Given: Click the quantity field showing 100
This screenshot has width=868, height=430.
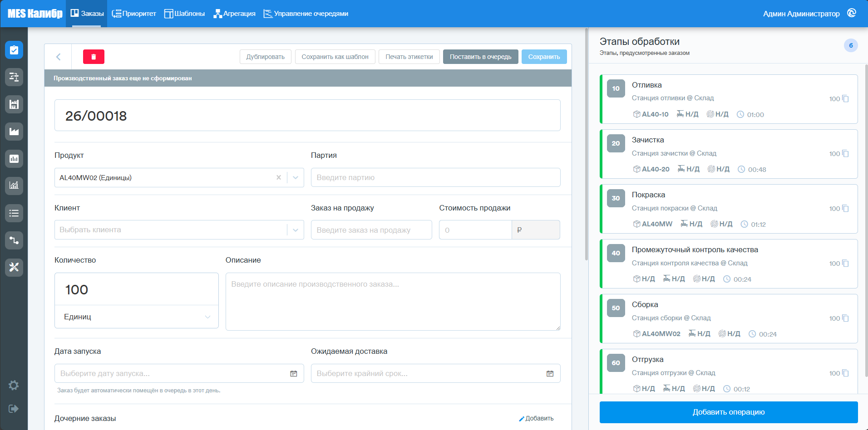Looking at the screenshot, I should tap(137, 289).
